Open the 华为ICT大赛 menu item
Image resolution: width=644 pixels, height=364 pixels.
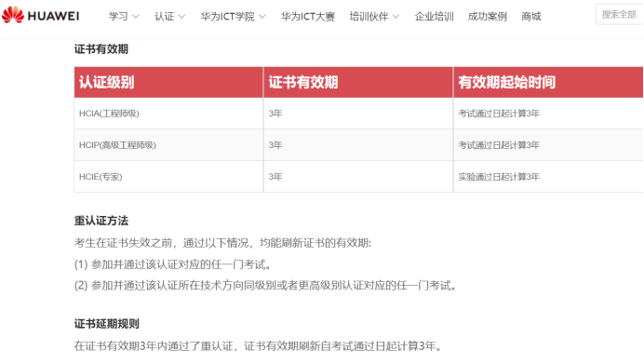click(308, 17)
